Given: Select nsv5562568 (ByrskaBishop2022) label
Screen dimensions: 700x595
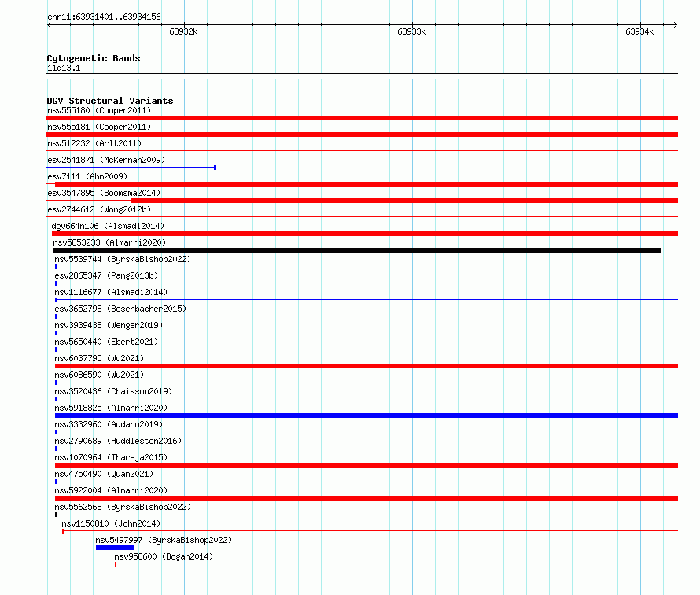Looking at the screenshot, I should (x=123, y=507).
